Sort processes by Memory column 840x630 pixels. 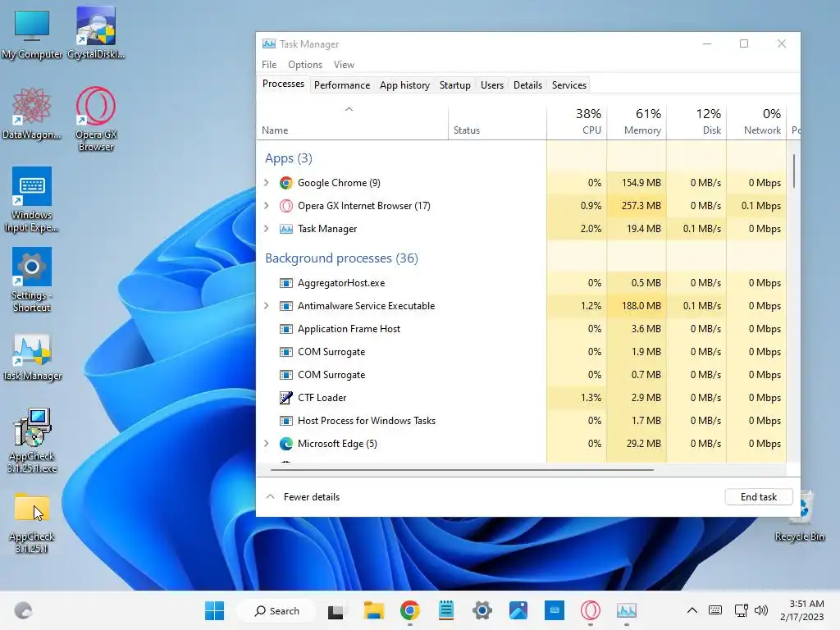[637, 122]
